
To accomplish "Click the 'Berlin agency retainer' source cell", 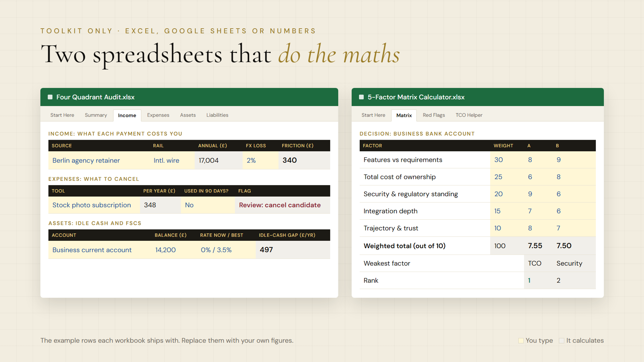I will (99, 160).
